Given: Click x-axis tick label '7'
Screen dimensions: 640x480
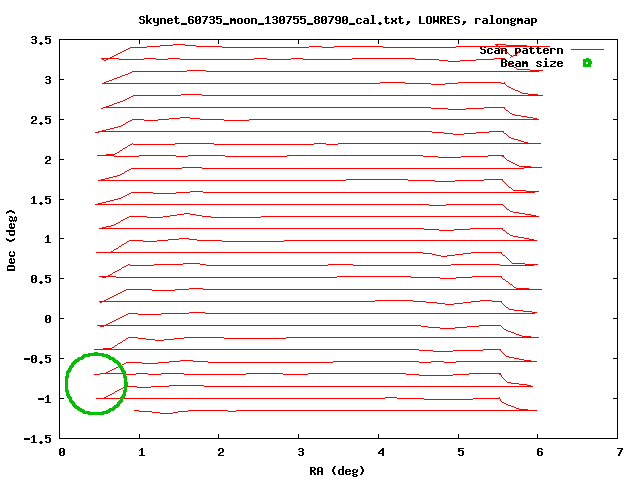Looking at the screenshot, I should (x=620, y=452).
